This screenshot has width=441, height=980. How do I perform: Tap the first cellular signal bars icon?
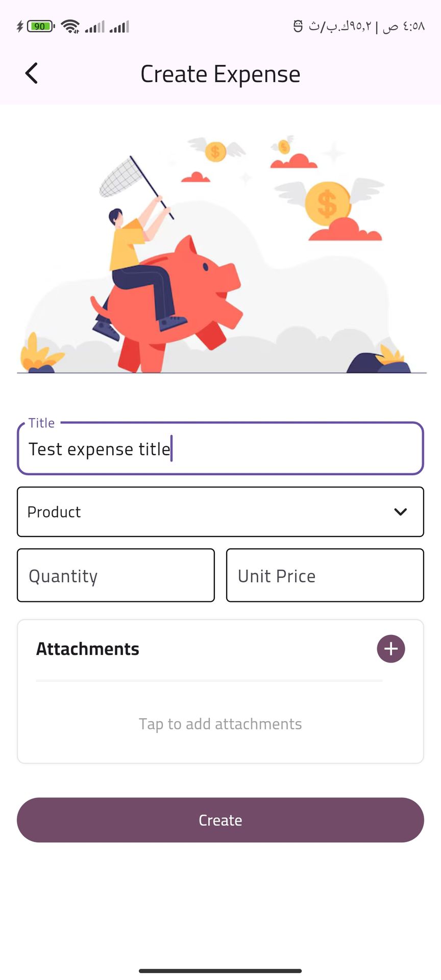(95, 27)
